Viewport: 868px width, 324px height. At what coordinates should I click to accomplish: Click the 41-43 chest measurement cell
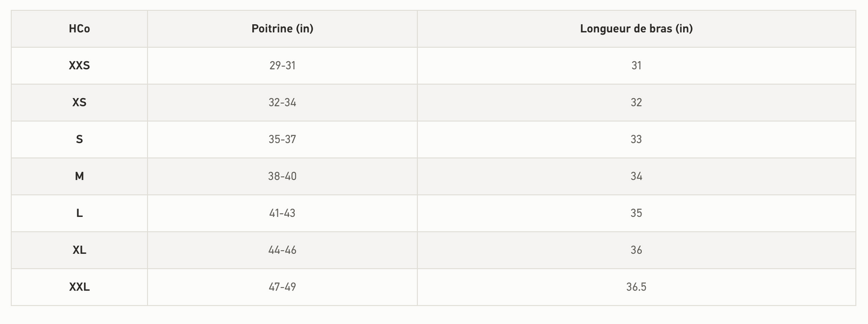[282, 213]
